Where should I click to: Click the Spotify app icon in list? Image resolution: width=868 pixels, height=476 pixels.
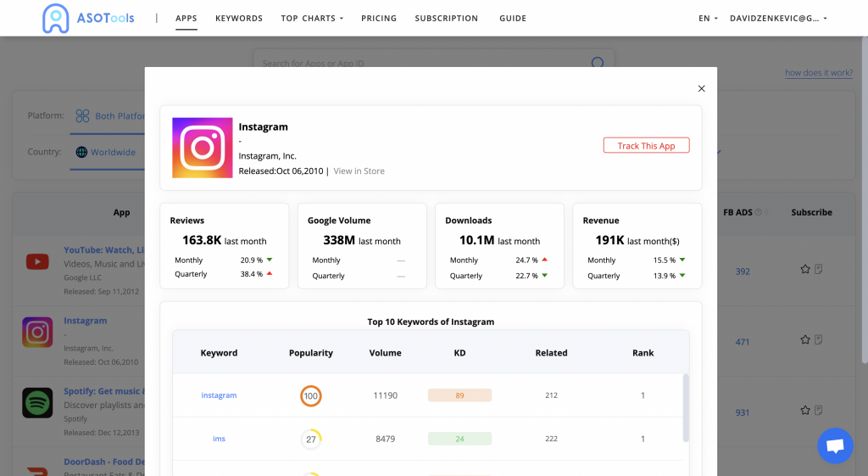pyautogui.click(x=37, y=403)
